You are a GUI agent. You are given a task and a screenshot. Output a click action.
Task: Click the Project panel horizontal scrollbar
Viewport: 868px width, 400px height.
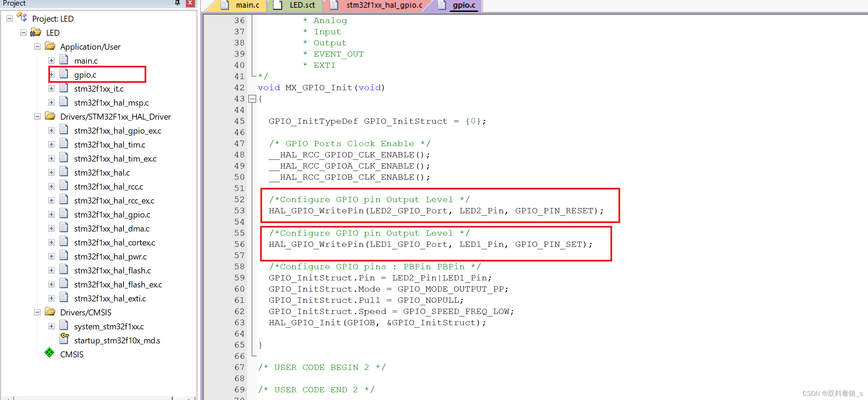[x=94, y=398]
